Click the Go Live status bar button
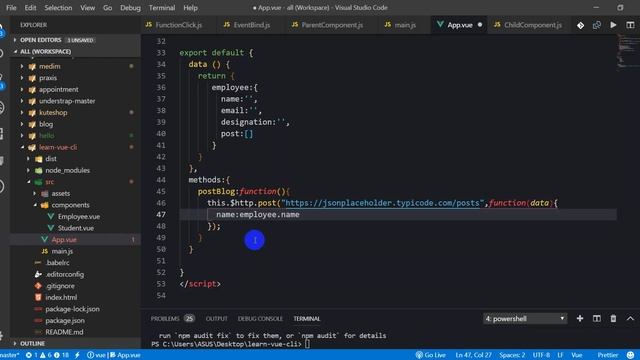 (431, 355)
